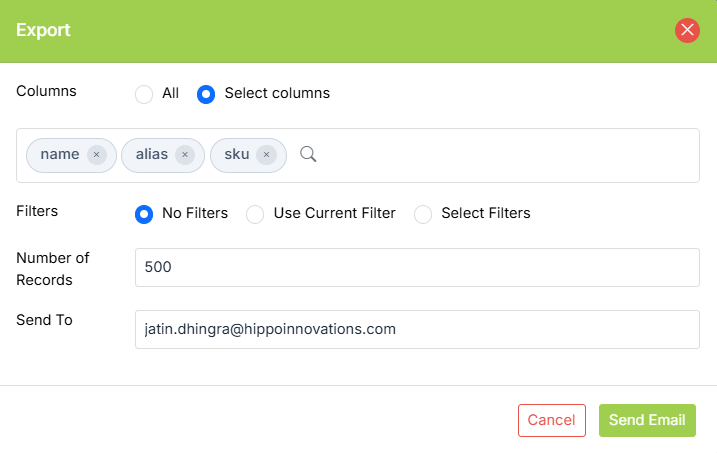Screen dimensions: 717x453
Task: Enable Use Current Filter option
Action: click(x=255, y=214)
